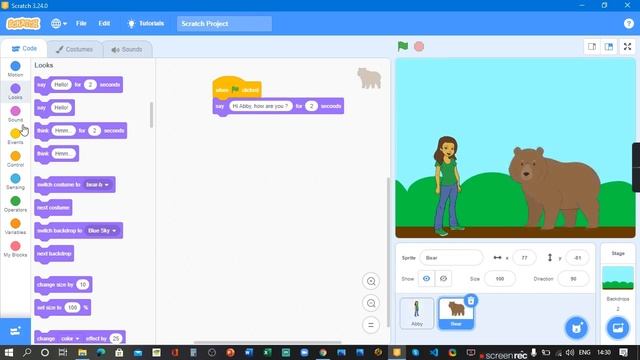Click the sprite Size field
Screen dimensions: 640x360
click(500, 279)
